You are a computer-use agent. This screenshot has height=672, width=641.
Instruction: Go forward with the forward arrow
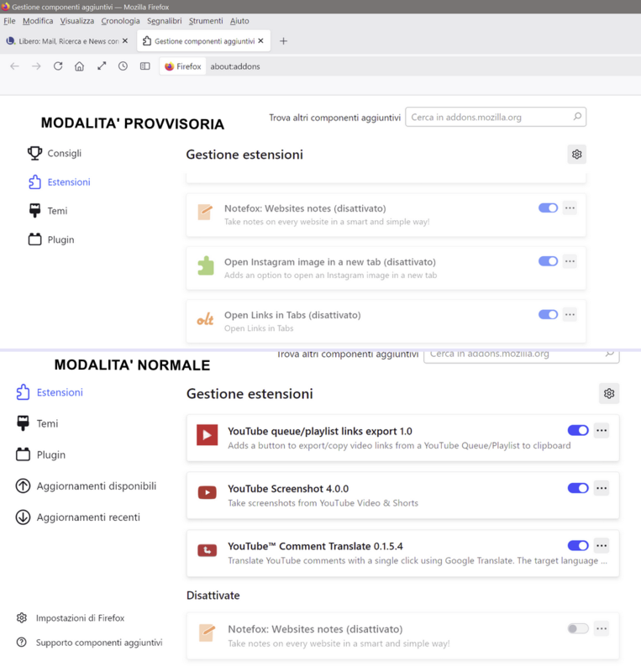coord(36,66)
